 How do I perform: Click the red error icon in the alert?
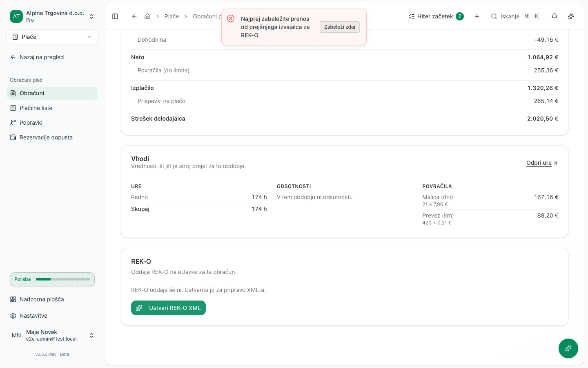coord(231,18)
